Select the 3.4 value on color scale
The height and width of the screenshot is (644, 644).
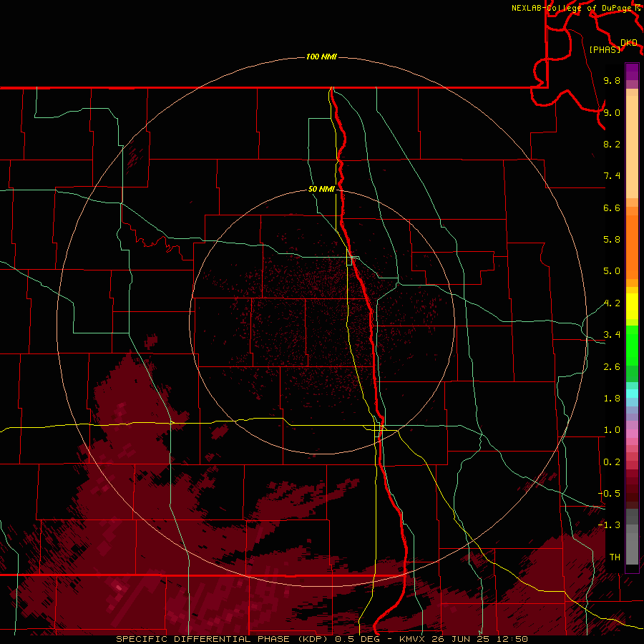click(612, 335)
